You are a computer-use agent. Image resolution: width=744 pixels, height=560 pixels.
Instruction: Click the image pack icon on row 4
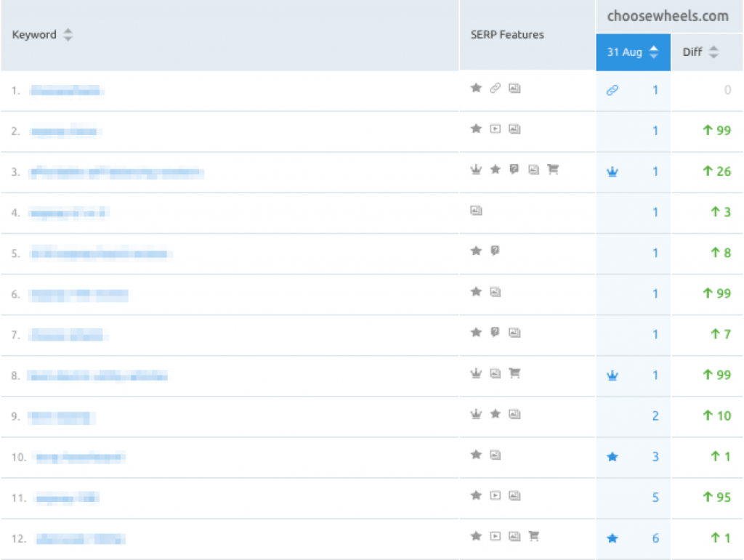click(x=476, y=209)
